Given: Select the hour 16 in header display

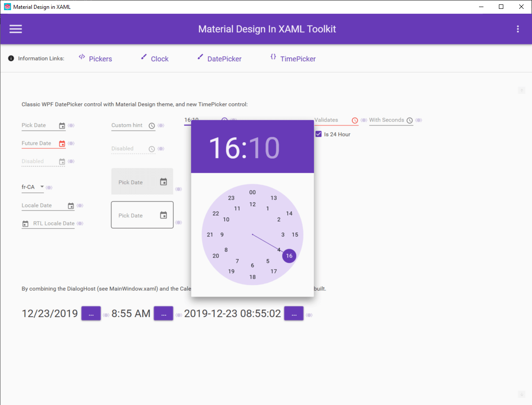Looking at the screenshot, I should point(225,148).
